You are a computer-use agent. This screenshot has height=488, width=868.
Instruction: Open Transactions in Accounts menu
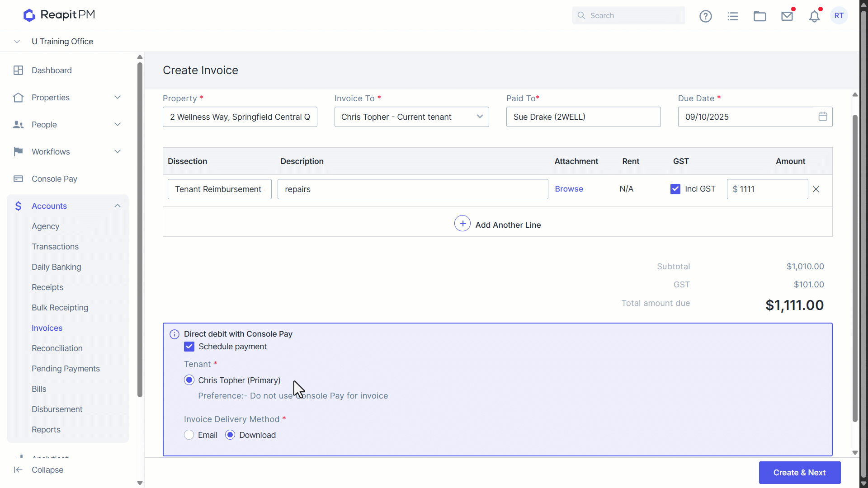point(55,247)
